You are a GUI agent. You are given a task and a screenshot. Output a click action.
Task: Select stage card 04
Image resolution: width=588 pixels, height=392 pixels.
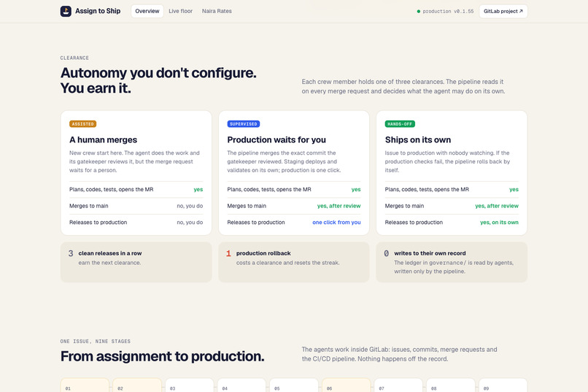point(241,385)
